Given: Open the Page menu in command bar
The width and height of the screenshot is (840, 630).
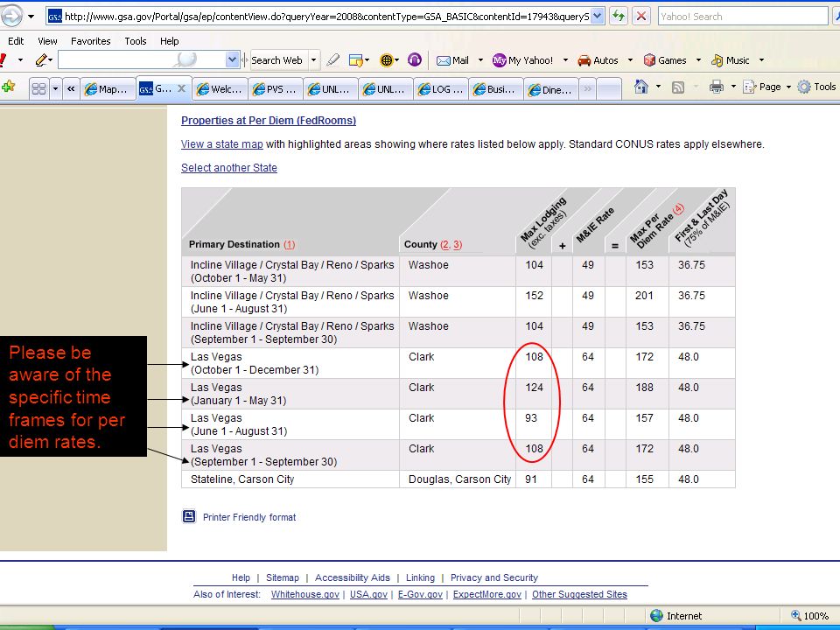Looking at the screenshot, I should (766, 87).
